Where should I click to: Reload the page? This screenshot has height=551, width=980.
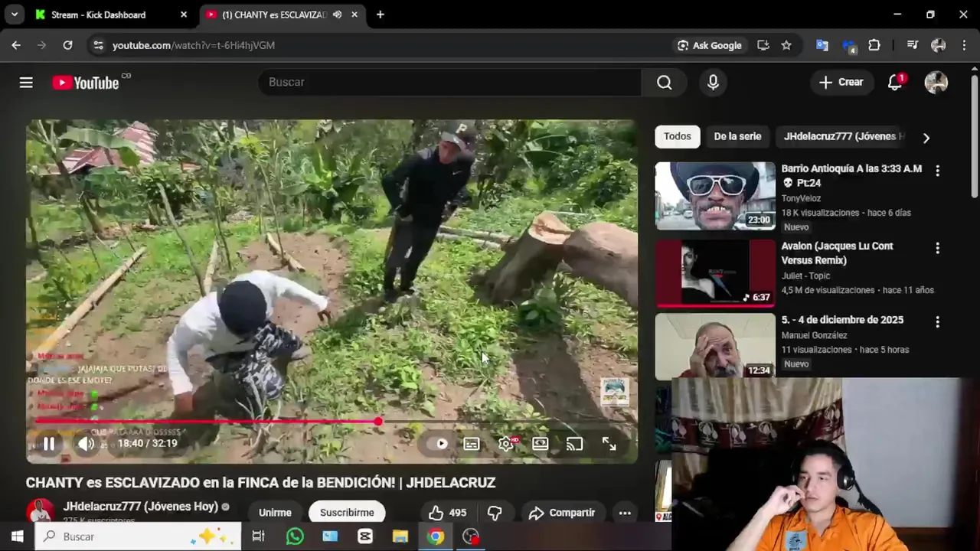click(x=67, y=45)
